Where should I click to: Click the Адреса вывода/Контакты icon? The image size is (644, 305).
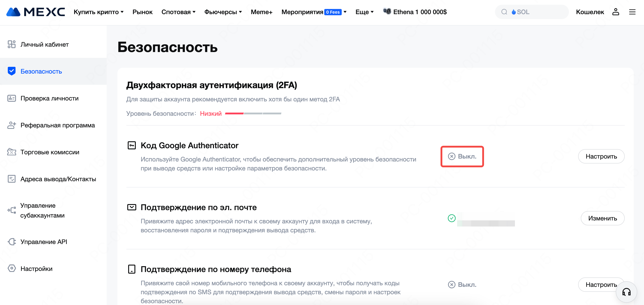[11, 179]
